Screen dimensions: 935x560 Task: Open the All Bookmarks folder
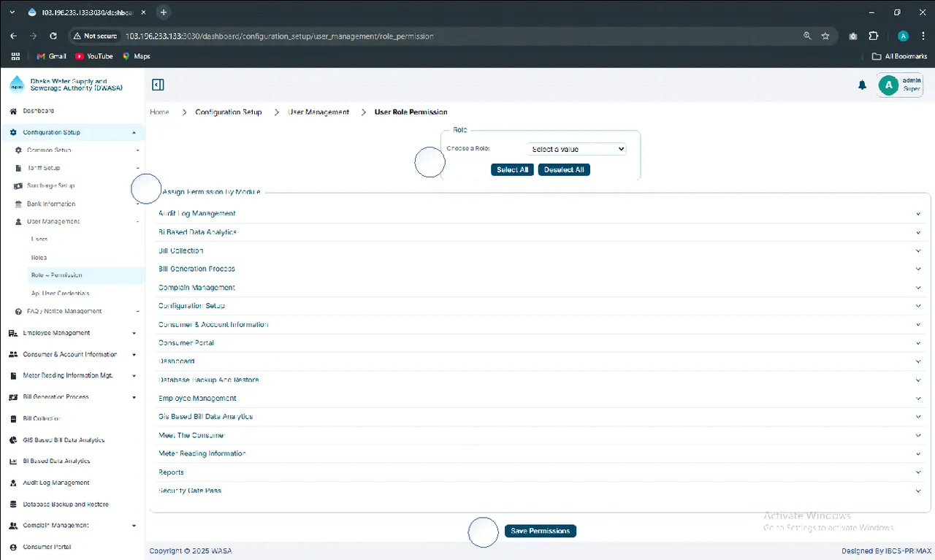click(x=900, y=56)
